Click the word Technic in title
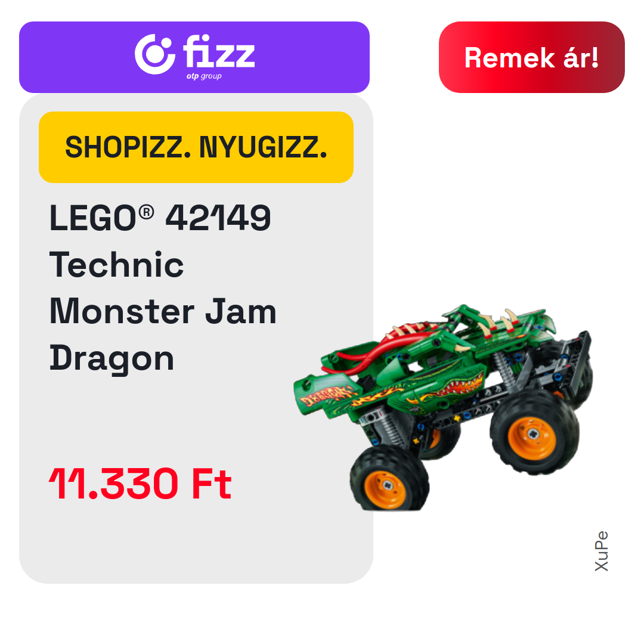Viewport: 644px width, 644px height. tap(117, 265)
